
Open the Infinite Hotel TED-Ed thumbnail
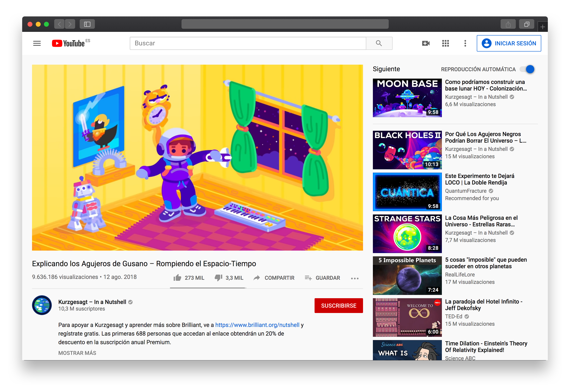pyautogui.click(x=407, y=317)
